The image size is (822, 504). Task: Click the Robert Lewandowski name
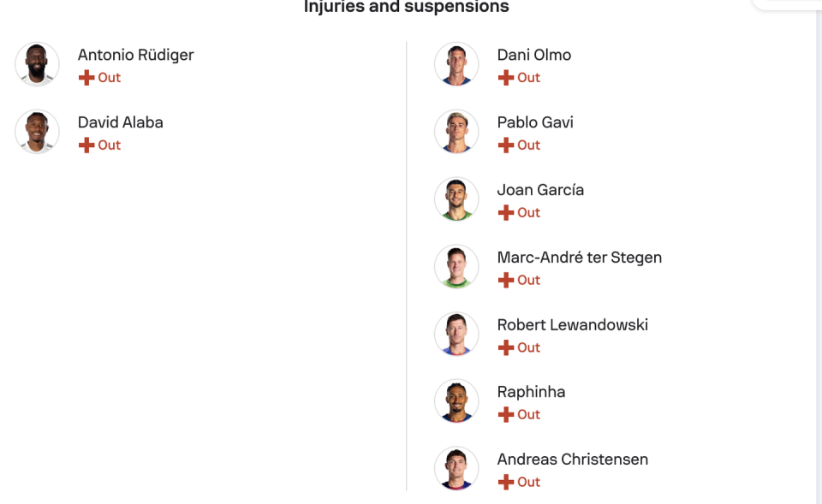(x=572, y=325)
